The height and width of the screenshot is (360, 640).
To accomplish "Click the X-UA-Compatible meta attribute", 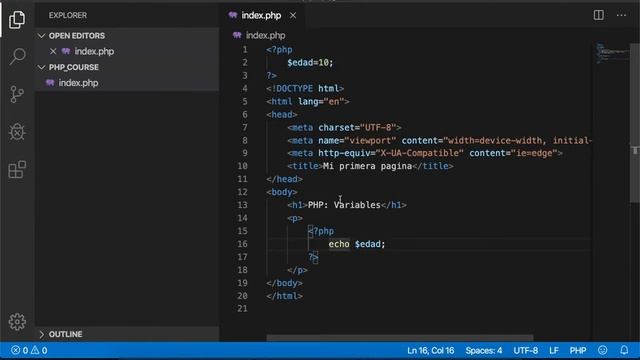I will click(420, 153).
